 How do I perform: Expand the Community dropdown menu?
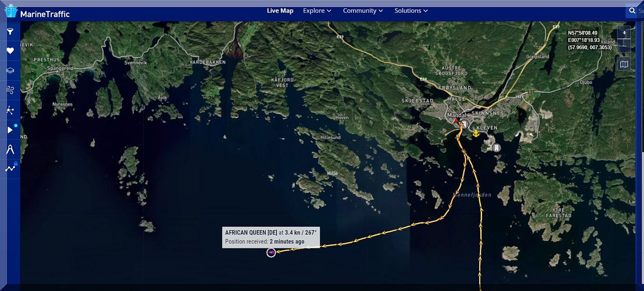point(363,11)
